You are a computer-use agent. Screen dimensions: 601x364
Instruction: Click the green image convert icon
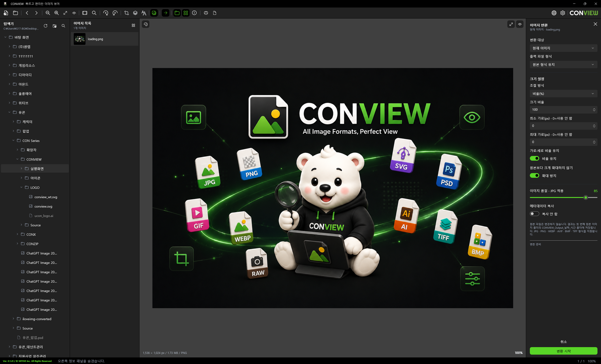coord(154,13)
